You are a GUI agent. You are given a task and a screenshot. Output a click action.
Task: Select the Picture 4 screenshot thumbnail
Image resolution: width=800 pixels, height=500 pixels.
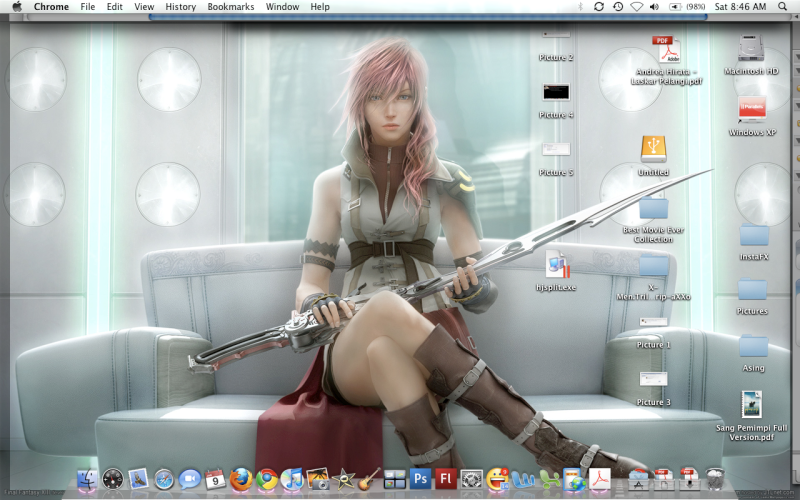coord(556,92)
